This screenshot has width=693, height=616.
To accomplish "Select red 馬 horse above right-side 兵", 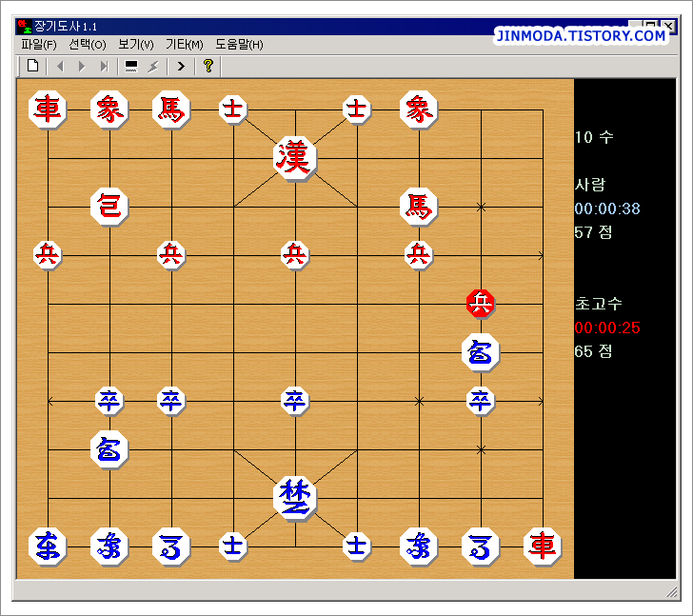I will pyautogui.click(x=419, y=207).
